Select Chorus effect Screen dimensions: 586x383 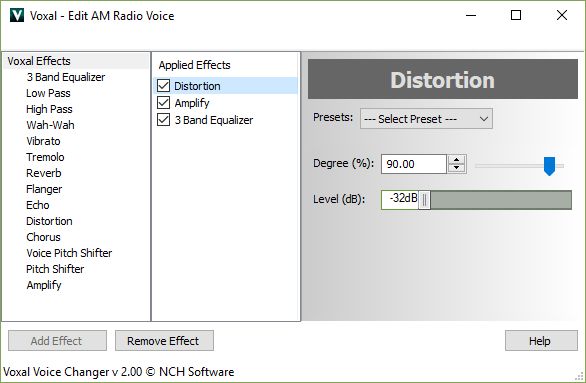click(x=43, y=237)
